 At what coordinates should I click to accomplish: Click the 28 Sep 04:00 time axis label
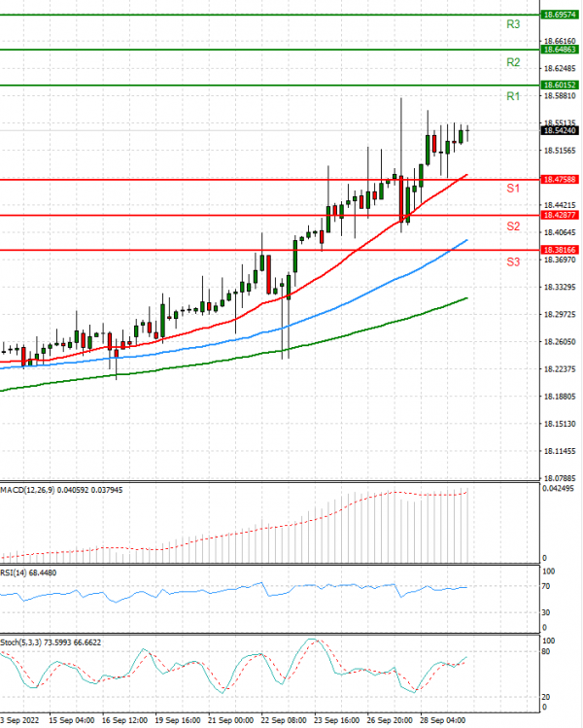tap(443, 720)
